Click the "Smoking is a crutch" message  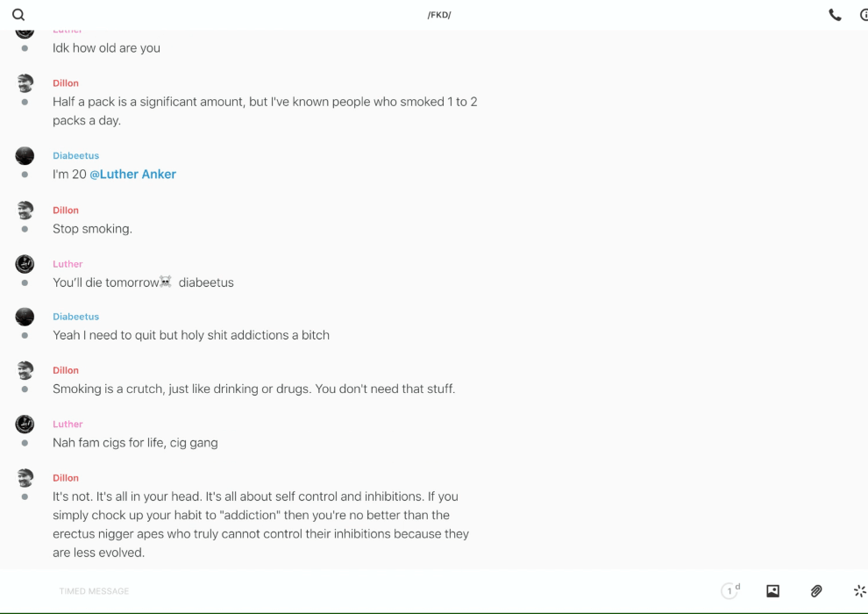point(253,389)
